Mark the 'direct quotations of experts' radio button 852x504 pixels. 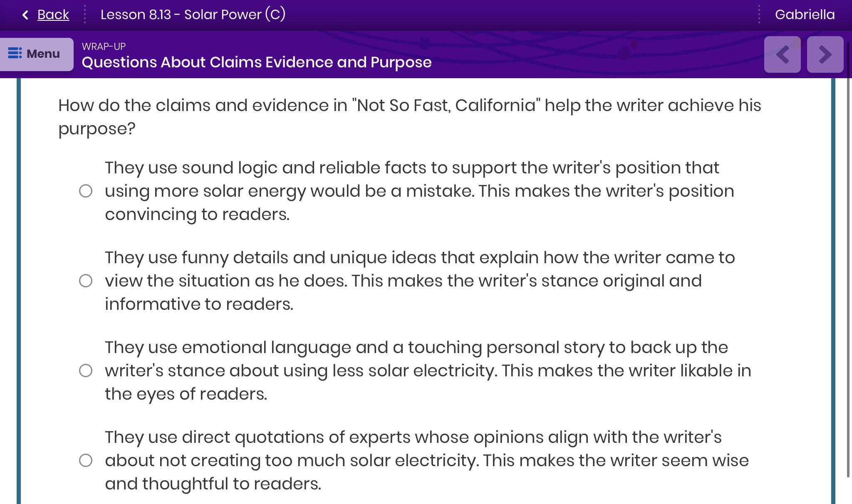pyautogui.click(x=86, y=461)
